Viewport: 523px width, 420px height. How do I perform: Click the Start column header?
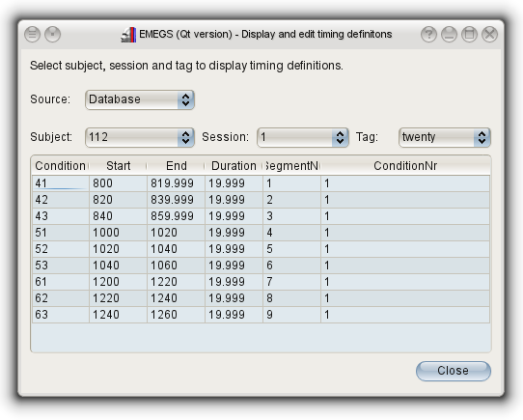pos(118,166)
